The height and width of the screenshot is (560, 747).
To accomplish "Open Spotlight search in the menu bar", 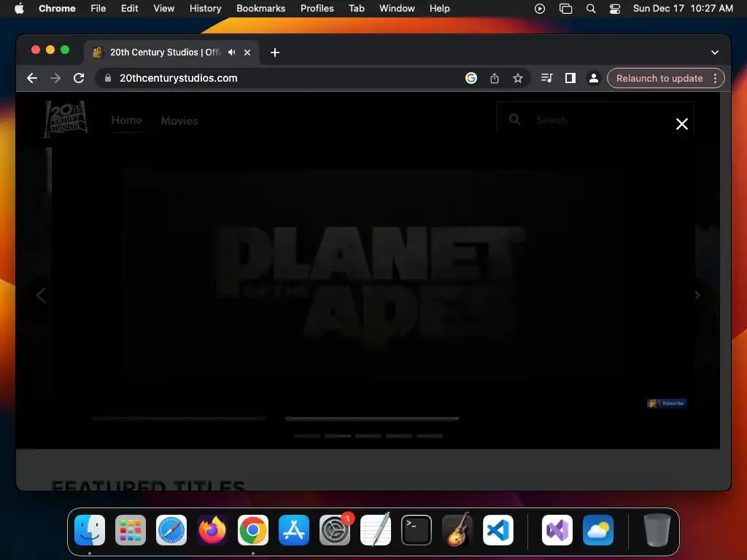I will point(591,8).
